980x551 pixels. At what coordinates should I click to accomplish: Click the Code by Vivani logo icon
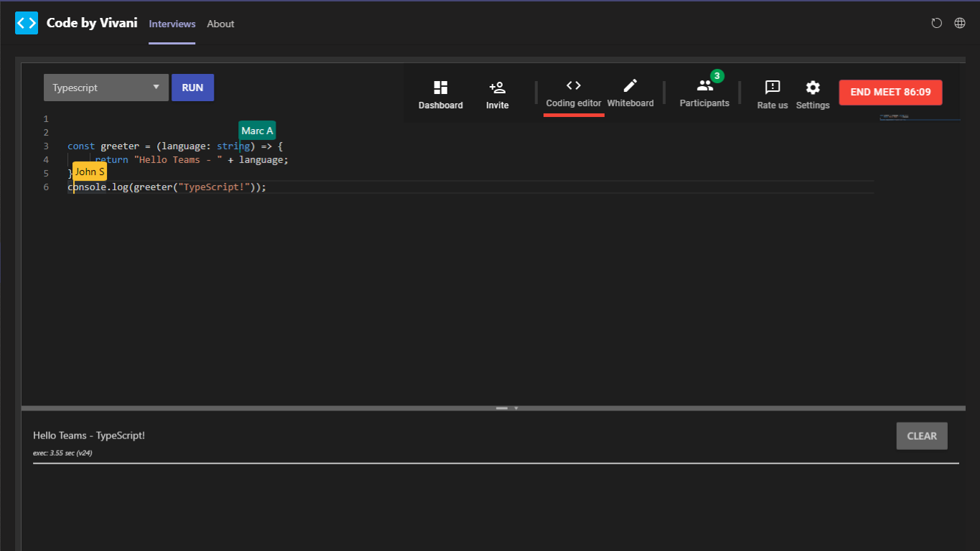[x=27, y=23]
